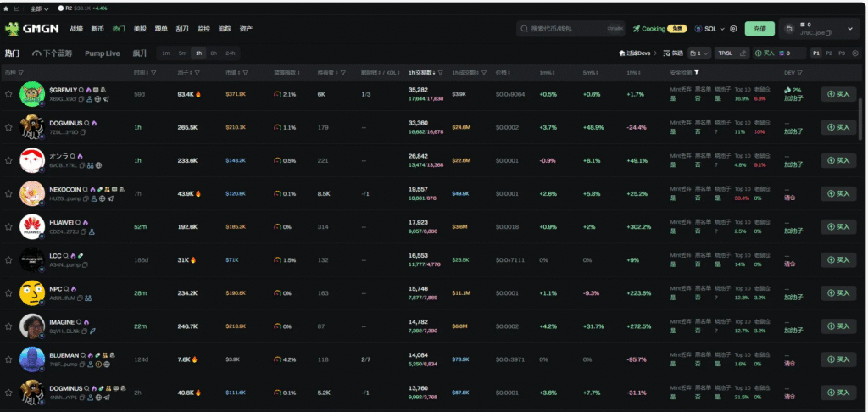Copy the $GREMLY contract address
Image resolution: width=868 pixels, height=412 pixels.
click(81, 99)
